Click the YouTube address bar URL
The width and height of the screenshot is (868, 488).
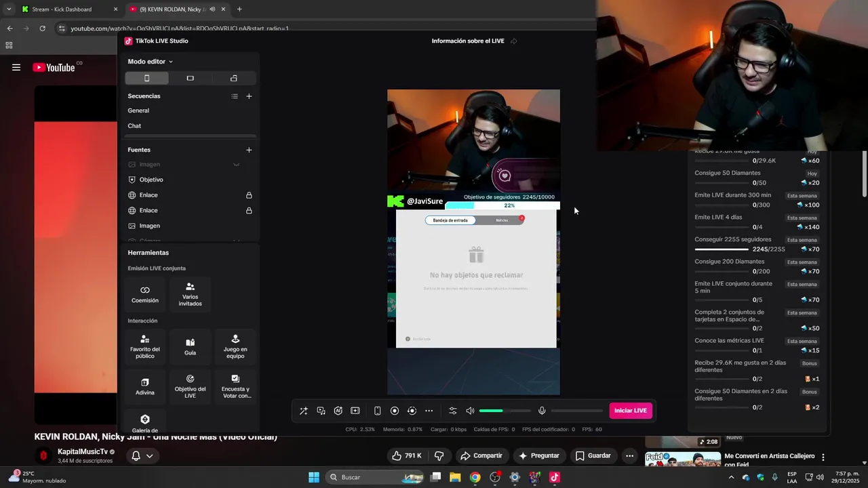pyautogui.click(x=180, y=28)
